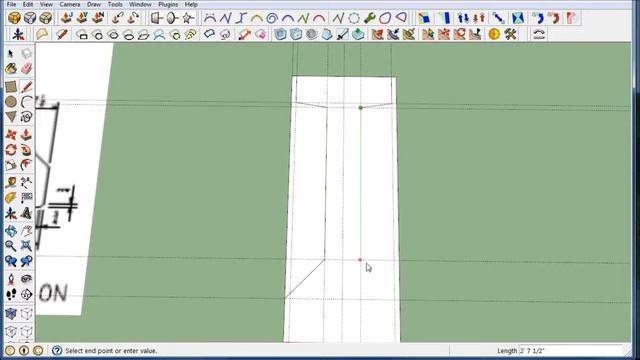Viewport: 640px width, 360px height.
Task: Click the spiral curve tool icon
Action: click(x=272, y=18)
